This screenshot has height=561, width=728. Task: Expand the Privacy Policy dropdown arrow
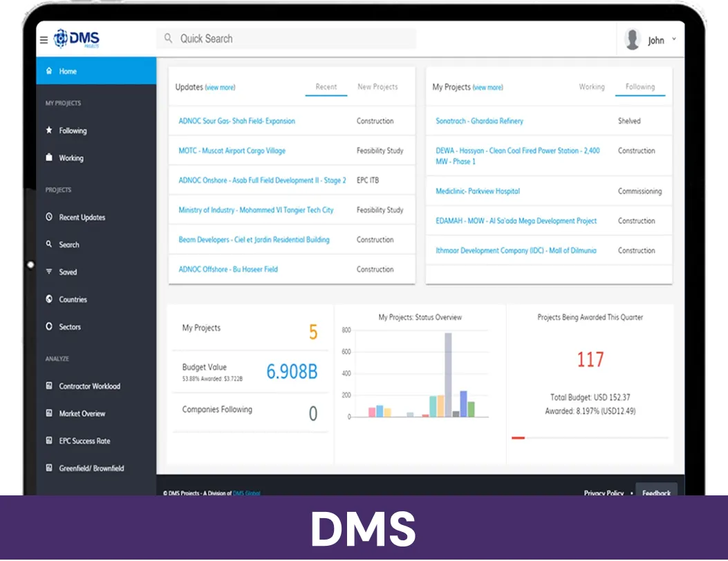click(x=631, y=493)
